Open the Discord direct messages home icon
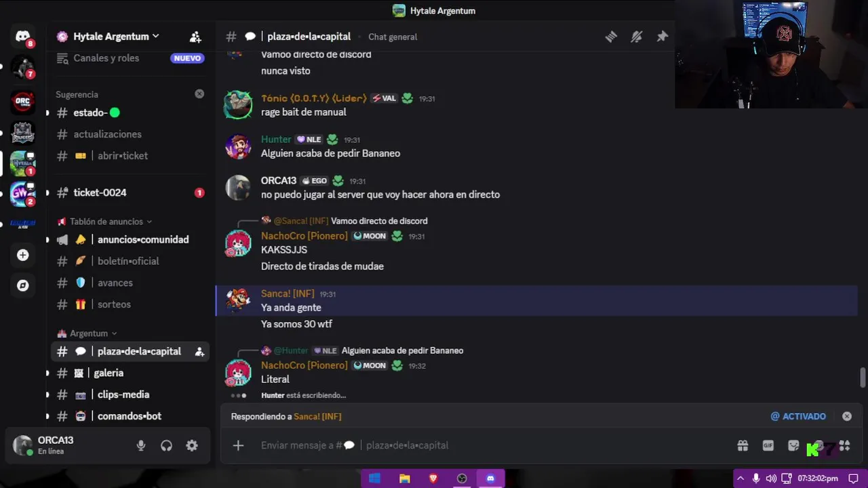 point(23,37)
